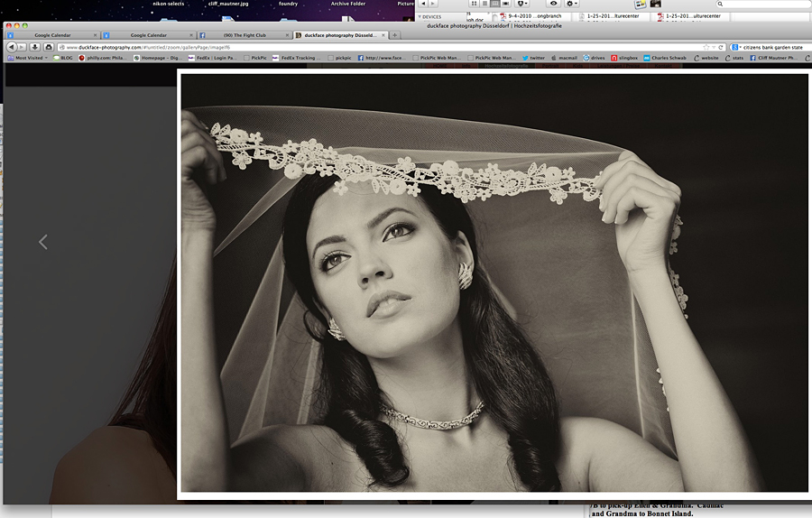Collapse the DEVICES section in Finder
The image size is (812, 518).
tap(419, 17)
